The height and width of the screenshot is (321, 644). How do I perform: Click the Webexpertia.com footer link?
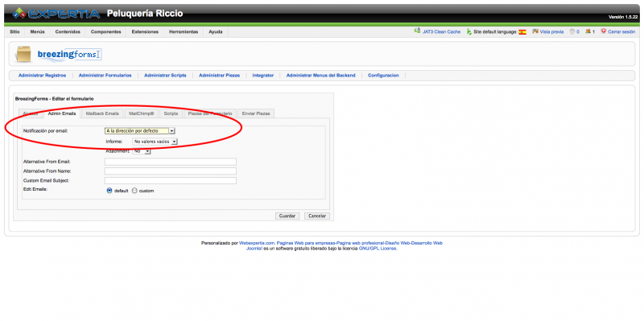pyautogui.click(x=257, y=243)
